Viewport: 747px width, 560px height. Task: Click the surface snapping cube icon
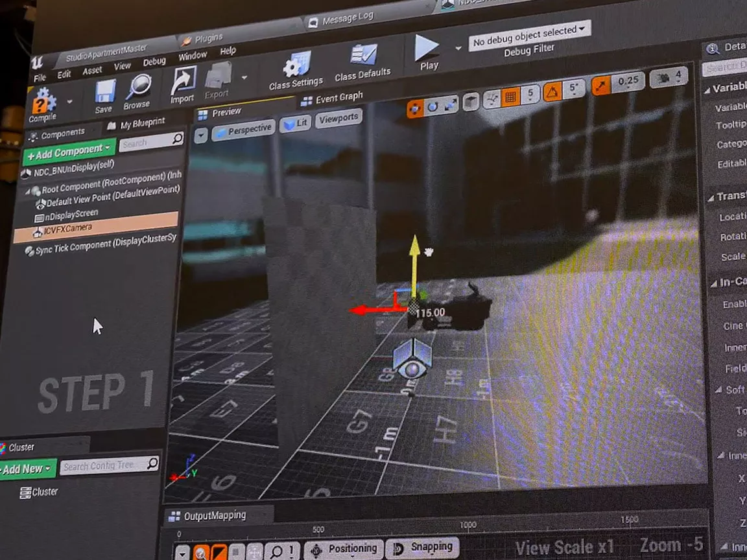coord(471,102)
